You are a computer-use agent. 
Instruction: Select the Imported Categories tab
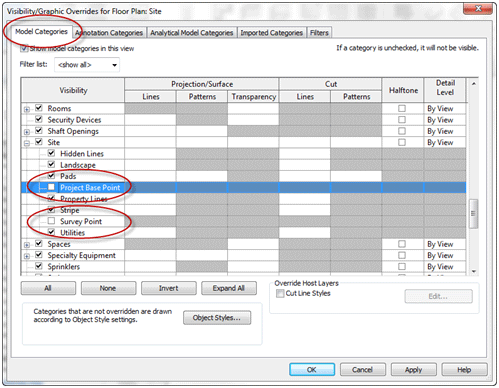[271, 33]
